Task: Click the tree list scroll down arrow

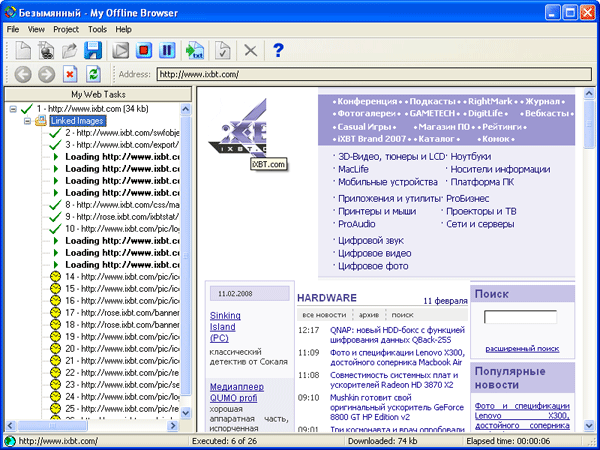Action: pyautogui.click(x=186, y=412)
